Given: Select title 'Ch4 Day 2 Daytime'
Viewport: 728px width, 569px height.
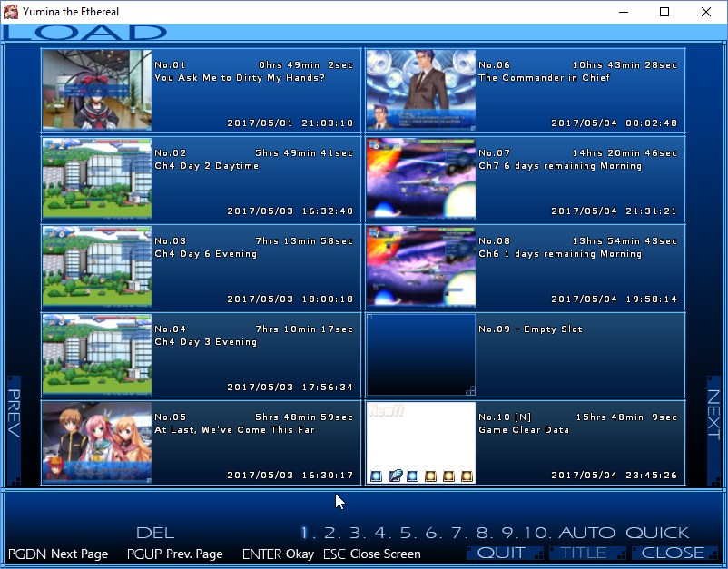Looking at the screenshot, I should (207, 166).
